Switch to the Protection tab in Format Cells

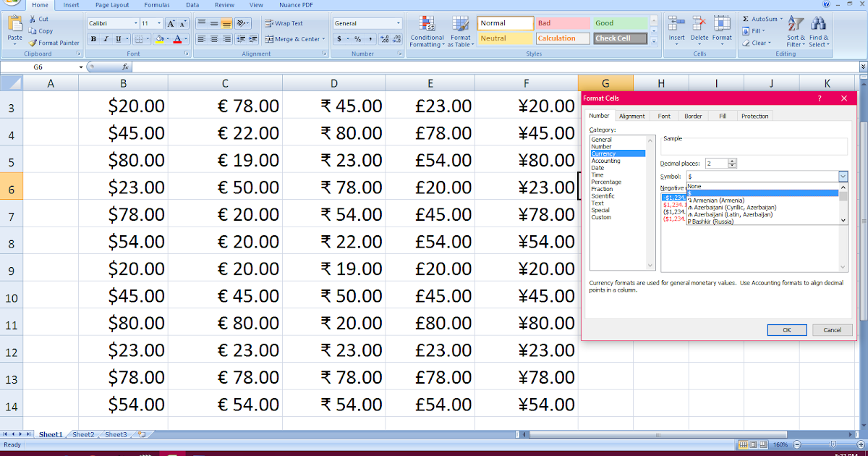[754, 116]
